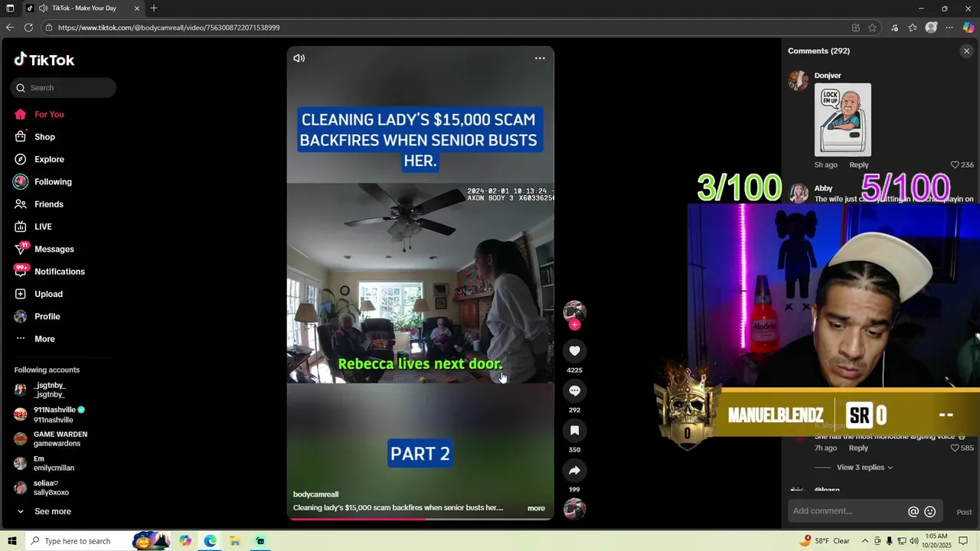Reload the page

click(28, 28)
